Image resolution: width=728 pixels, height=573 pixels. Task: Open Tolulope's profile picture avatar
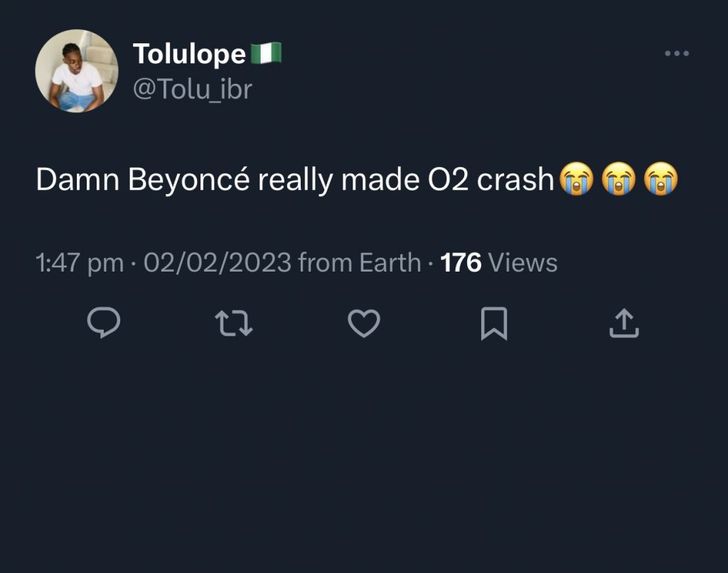pyautogui.click(x=77, y=70)
